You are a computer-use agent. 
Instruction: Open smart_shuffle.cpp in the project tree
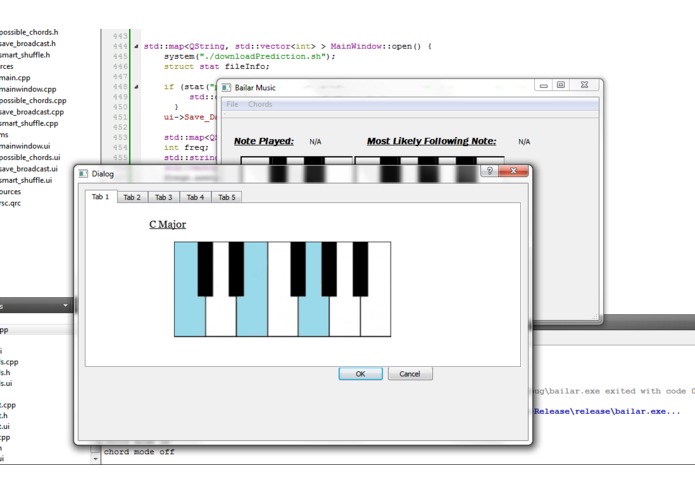(x=29, y=123)
